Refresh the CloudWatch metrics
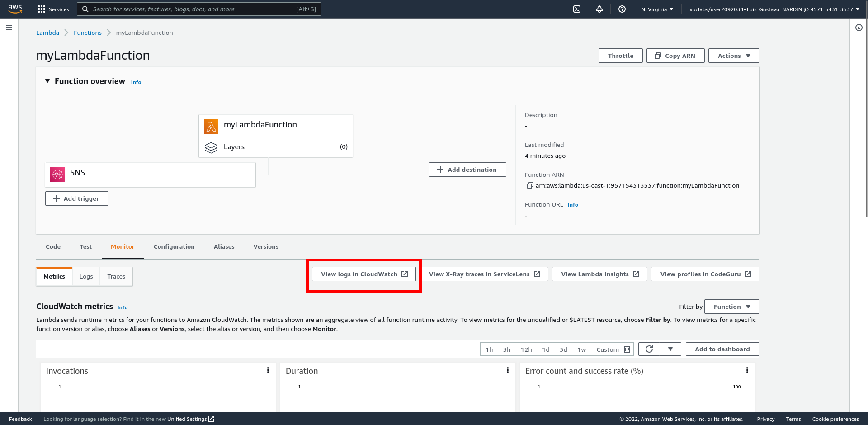The height and width of the screenshot is (425, 868). pyautogui.click(x=649, y=349)
